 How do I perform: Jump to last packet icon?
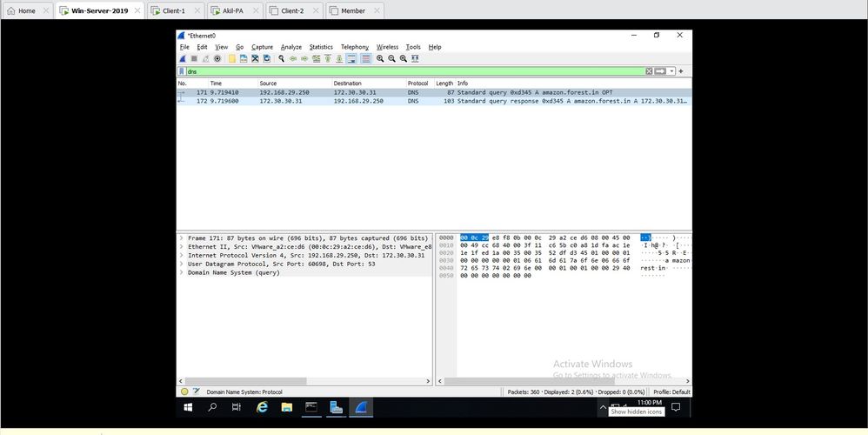(339, 58)
